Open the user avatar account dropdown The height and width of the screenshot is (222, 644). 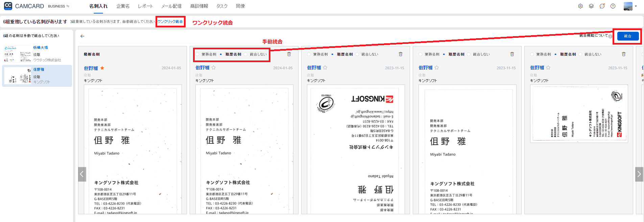pyautogui.click(x=630, y=6)
